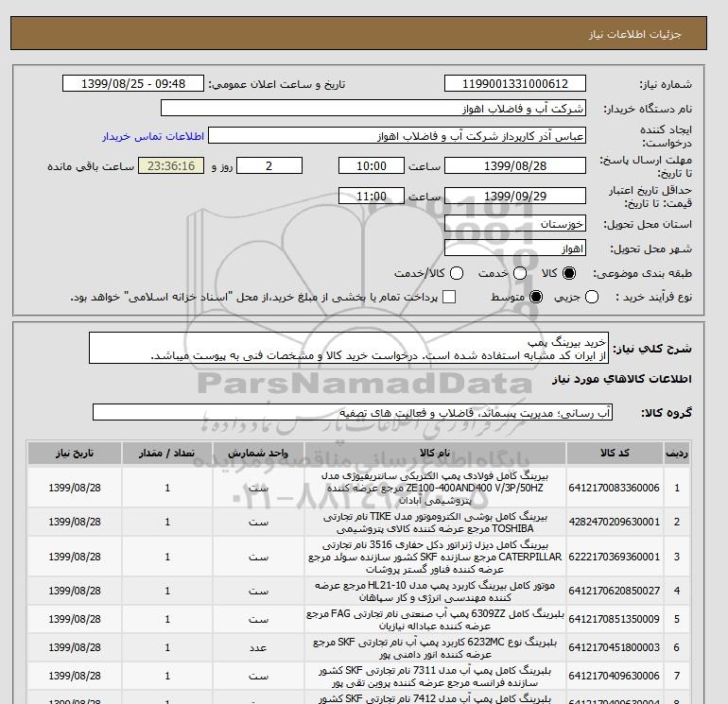728x704 pixels.
Task: Click the requester field عباس آذر کارپرداز
Action: (x=397, y=136)
